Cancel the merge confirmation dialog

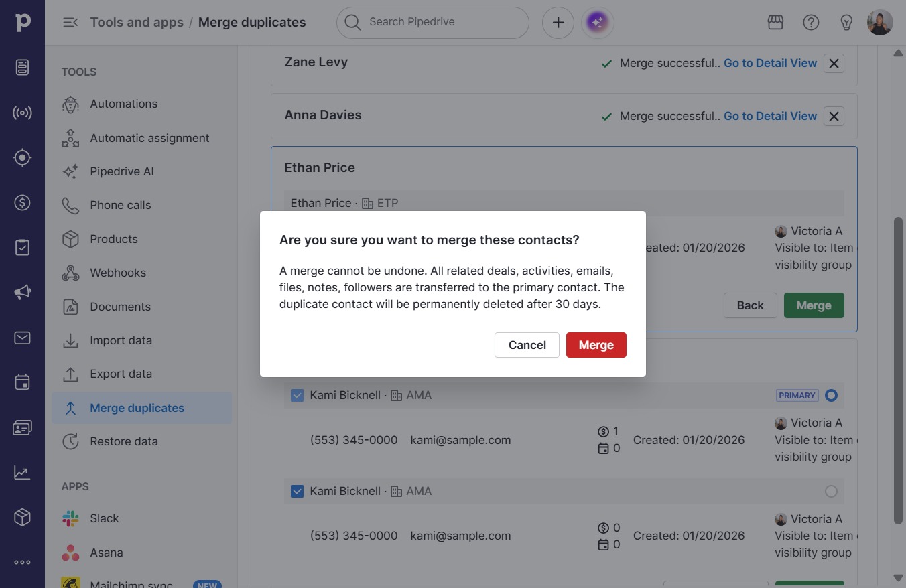tap(527, 345)
